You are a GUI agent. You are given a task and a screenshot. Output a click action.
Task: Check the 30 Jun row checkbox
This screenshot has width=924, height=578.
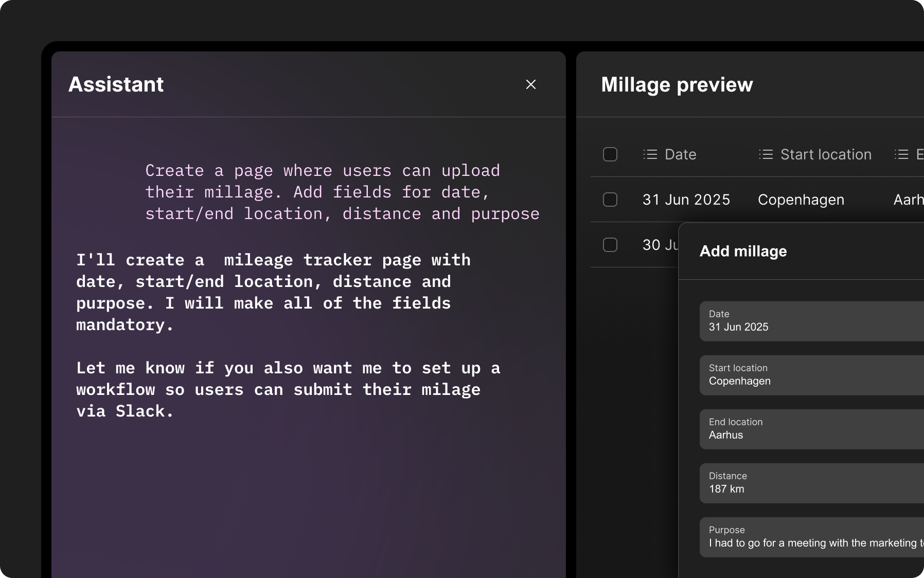point(610,245)
